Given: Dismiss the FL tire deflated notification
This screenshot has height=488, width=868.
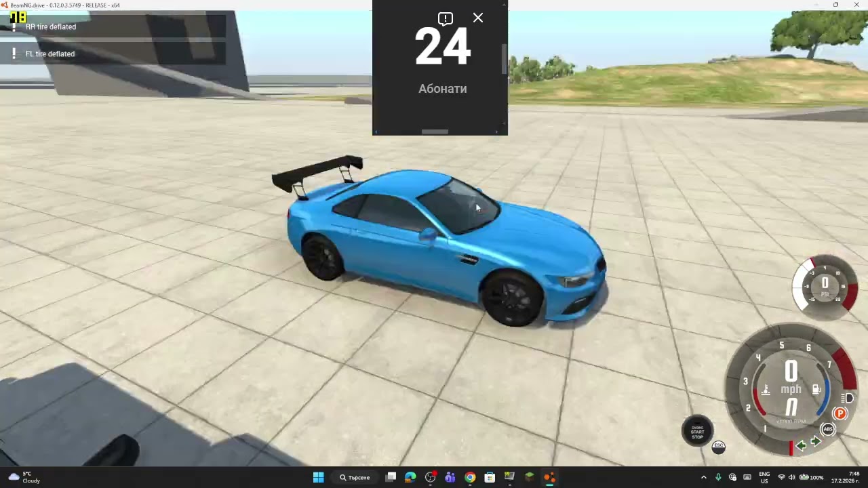Looking at the screenshot, I should 113,54.
